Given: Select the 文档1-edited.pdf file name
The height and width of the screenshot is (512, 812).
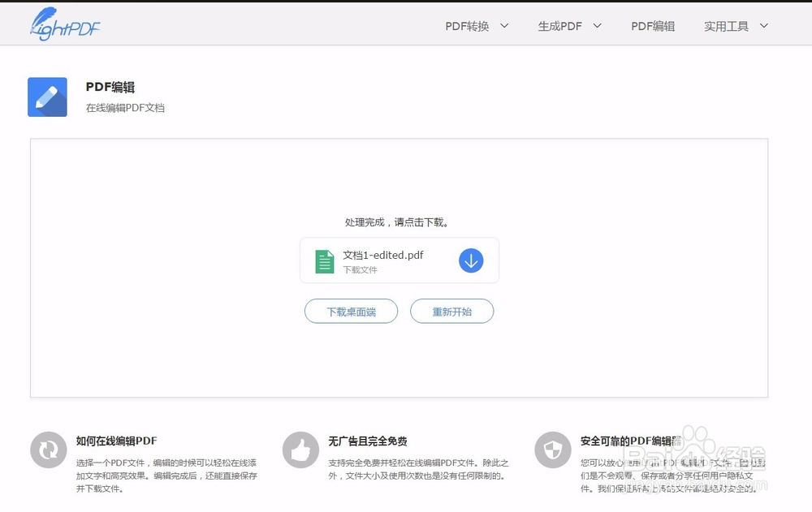Looking at the screenshot, I should [382, 253].
